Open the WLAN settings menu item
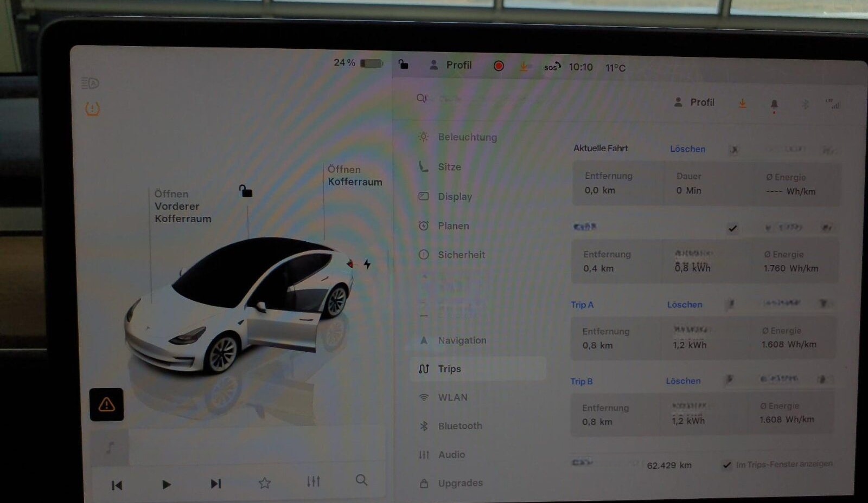868x503 pixels. pyautogui.click(x=453, y=397)
